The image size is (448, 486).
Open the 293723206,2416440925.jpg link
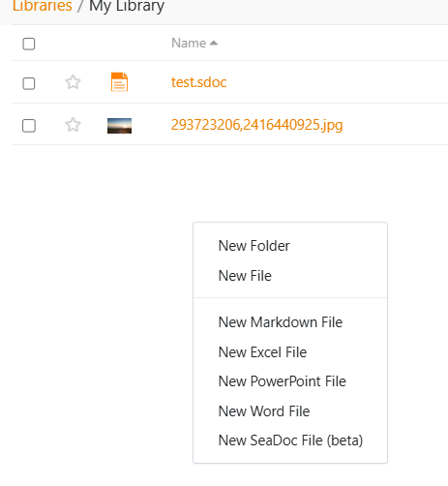(256, 125)
